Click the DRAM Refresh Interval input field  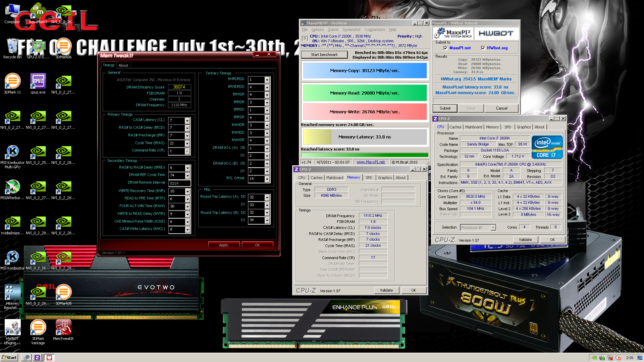point(179,183)
